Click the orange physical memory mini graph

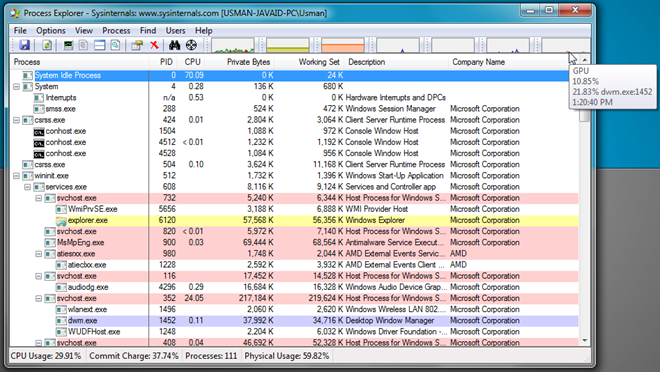(343, 45)
